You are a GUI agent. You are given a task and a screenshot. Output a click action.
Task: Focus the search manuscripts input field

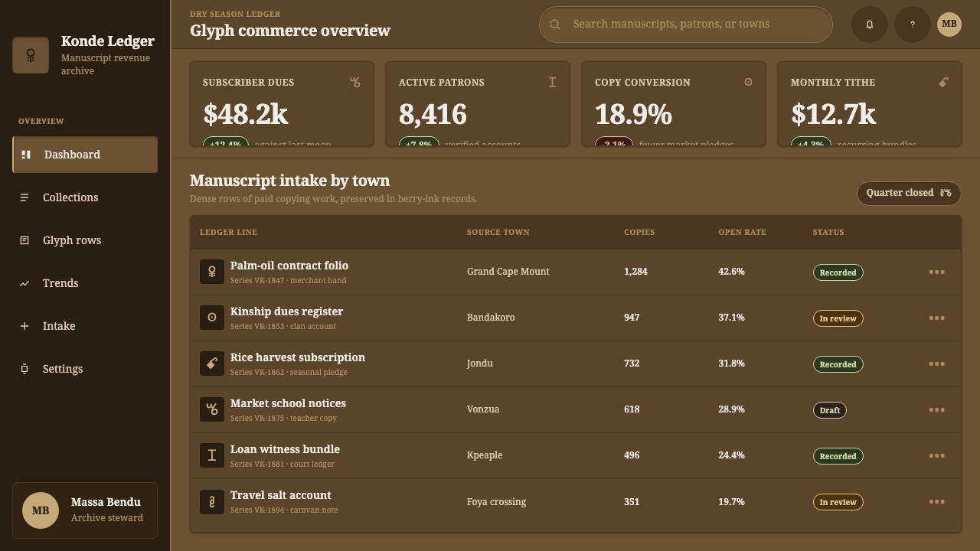[x=686, y=24]
